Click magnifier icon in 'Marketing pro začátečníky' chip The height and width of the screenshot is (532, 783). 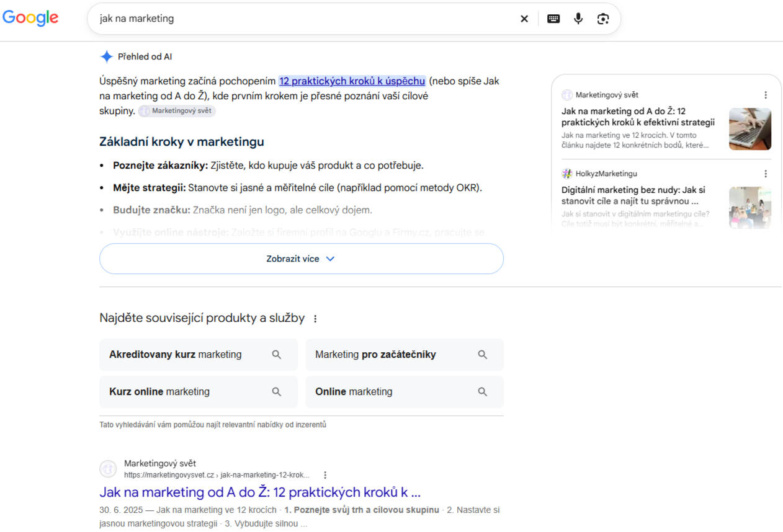(483, 355)
